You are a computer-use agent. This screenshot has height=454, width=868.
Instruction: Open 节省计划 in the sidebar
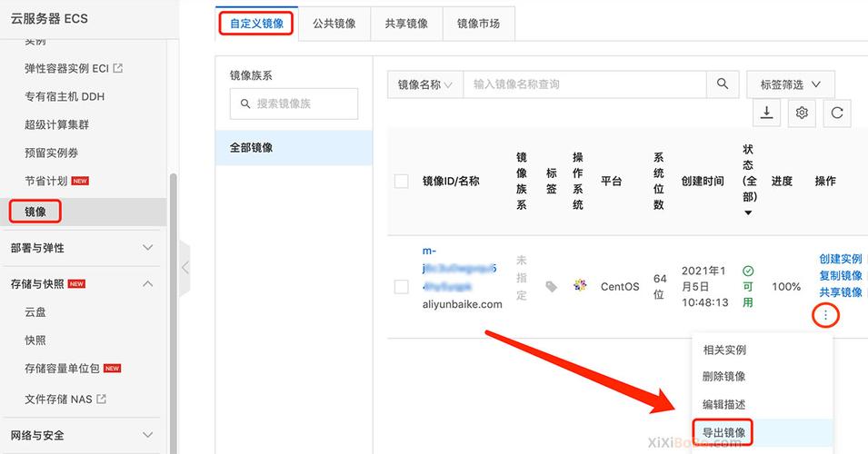point(46,181)
